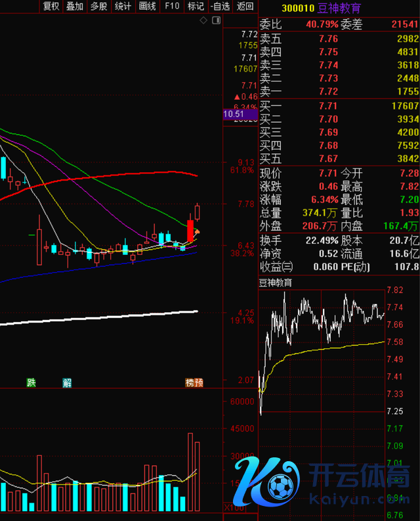Image resolution: width=420 pixels, height=521 pixels.
Task: Open the 多股 multi-stock view
Action: [x=98, y=7]
